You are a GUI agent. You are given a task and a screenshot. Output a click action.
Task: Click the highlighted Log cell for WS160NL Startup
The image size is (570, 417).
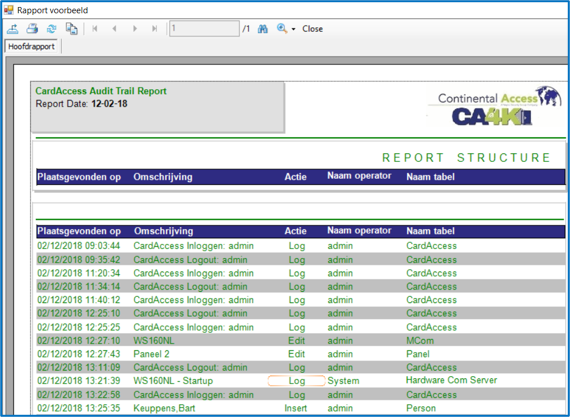(x=296, y=381)
